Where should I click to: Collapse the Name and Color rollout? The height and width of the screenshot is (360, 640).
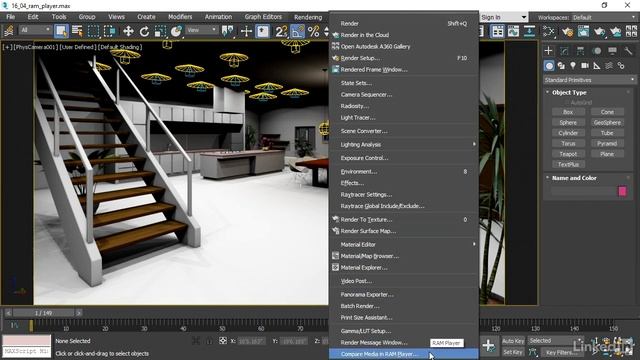tap(574, 178)
